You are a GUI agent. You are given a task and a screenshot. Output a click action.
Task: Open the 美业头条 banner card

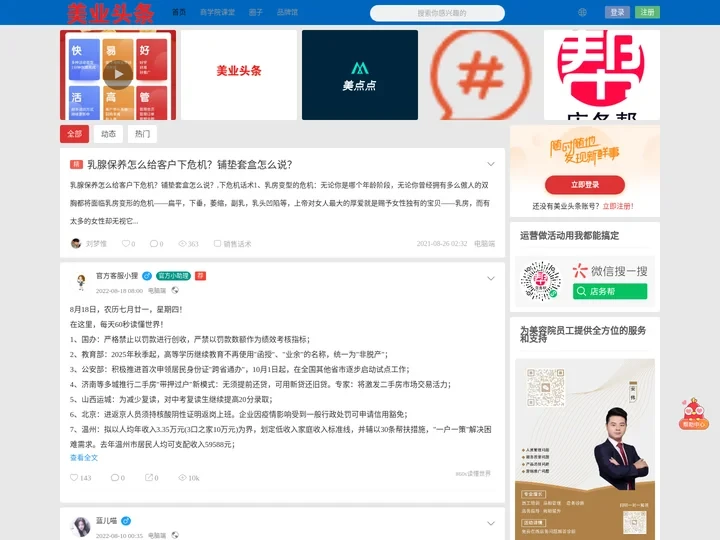coord(239,75)
